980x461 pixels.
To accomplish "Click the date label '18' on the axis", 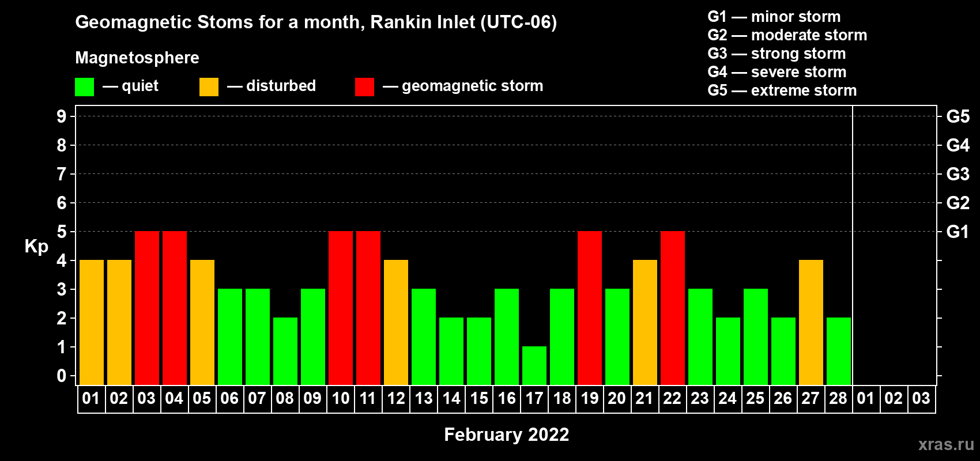I will pos(562,399).
